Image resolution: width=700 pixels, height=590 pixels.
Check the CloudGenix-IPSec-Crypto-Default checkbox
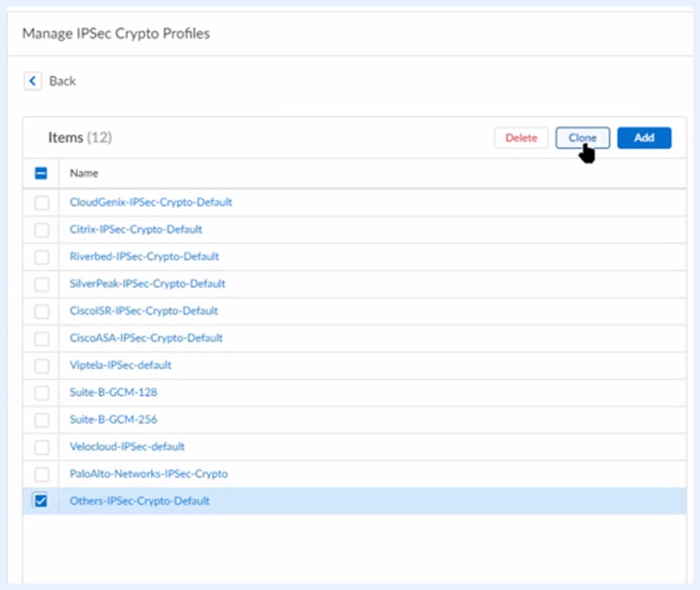tap(41, 203)
